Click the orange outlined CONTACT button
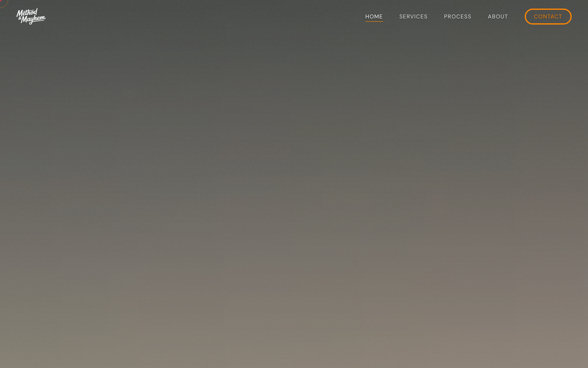The height and width of the screenshot is (368, 588). point(548,16)
